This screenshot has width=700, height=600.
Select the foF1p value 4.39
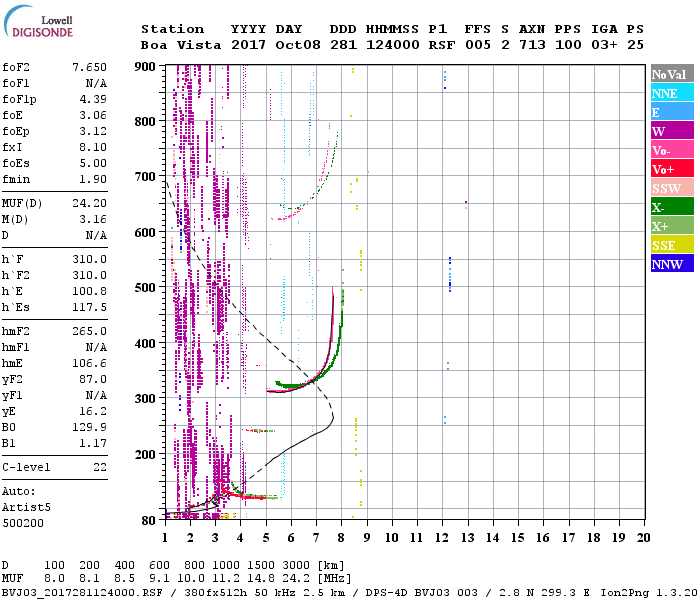[x=93, y=99]
